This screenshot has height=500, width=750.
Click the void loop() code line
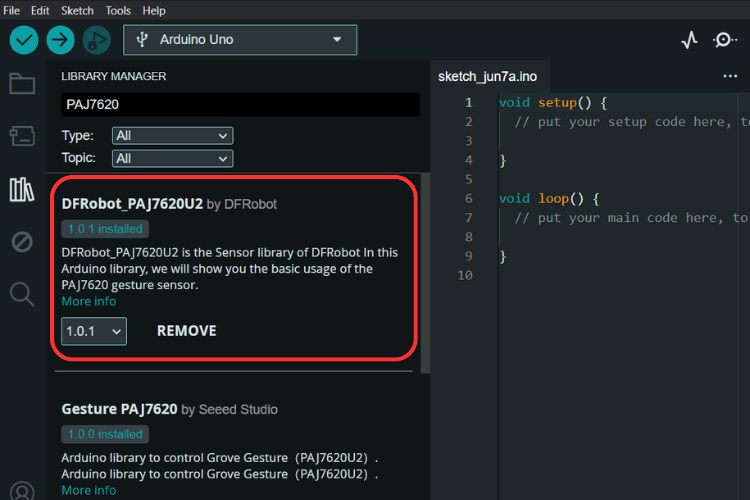click(549, 199)
